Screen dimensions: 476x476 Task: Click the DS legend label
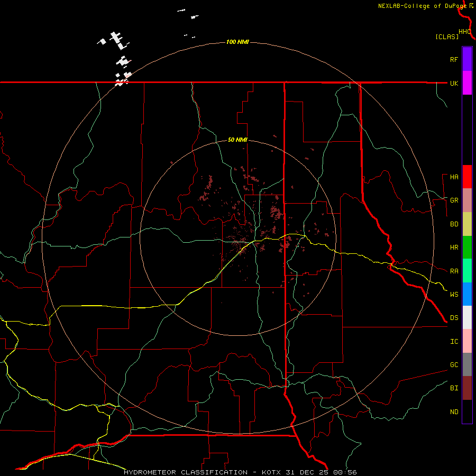tap(454, 318)
